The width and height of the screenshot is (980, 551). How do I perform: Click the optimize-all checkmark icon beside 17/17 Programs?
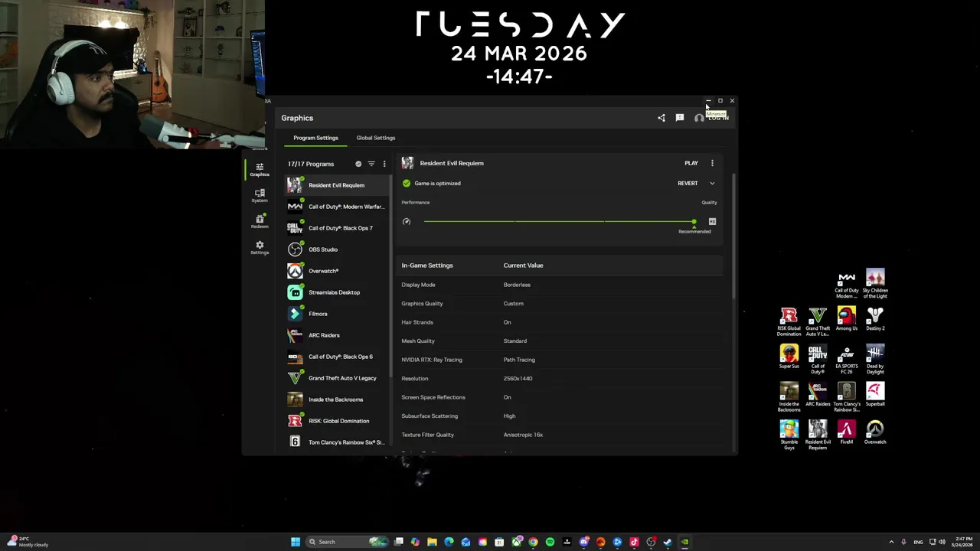[x=358, y=164]
